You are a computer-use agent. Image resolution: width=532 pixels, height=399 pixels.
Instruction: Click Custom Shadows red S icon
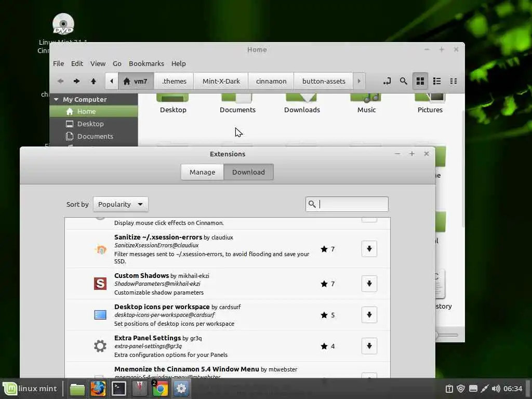[100, 284]
